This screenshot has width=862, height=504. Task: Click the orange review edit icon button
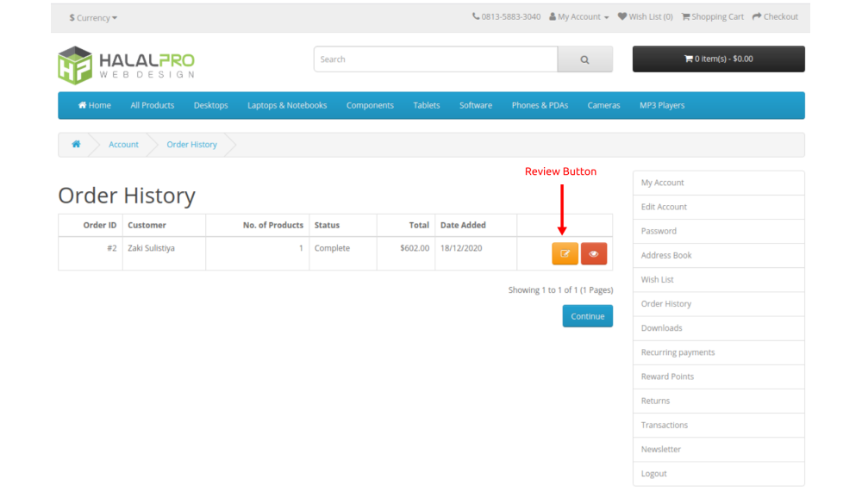(x=565, y=254)
